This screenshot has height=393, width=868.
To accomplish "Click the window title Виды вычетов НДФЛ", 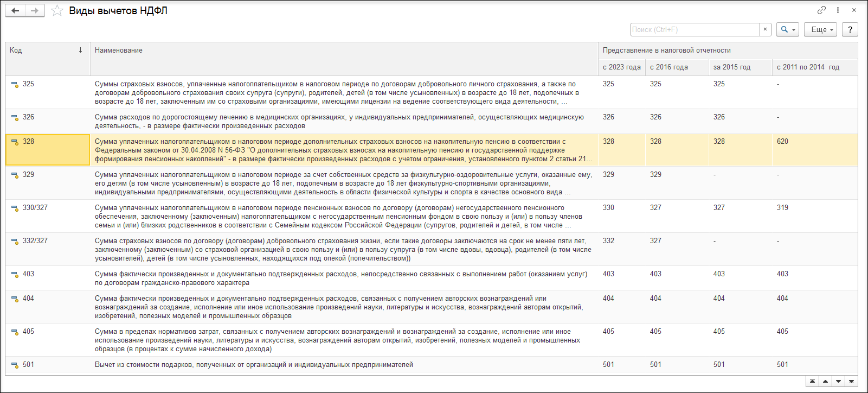I will 118,11.
